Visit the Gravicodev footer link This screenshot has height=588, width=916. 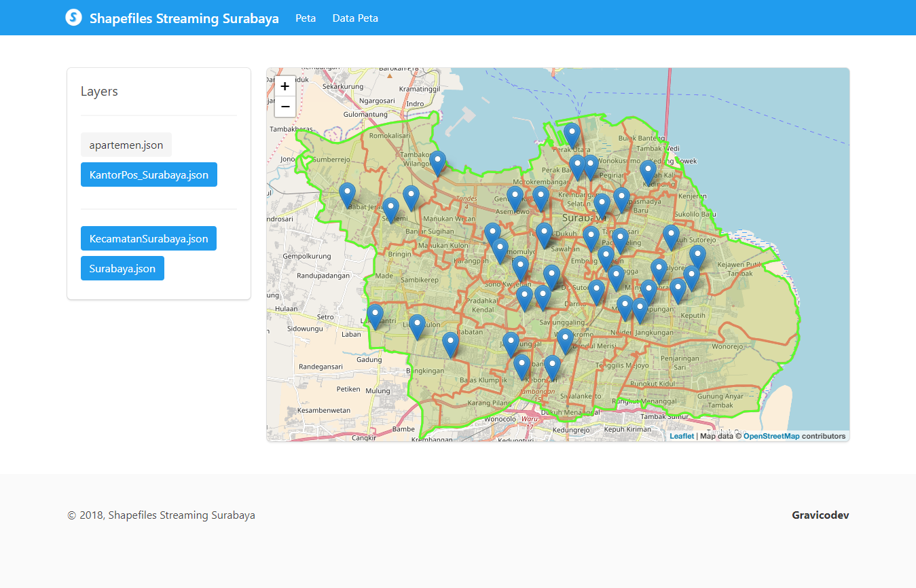click(820, 515)
